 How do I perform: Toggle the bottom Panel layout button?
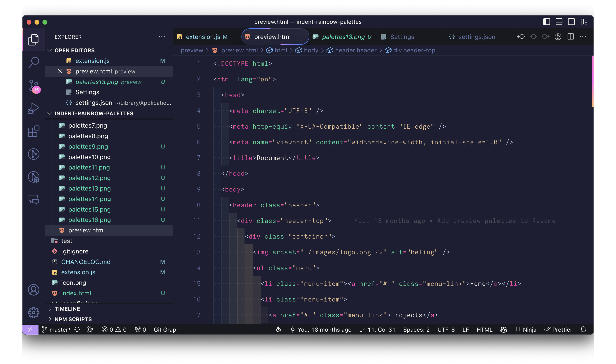(559, 22)
